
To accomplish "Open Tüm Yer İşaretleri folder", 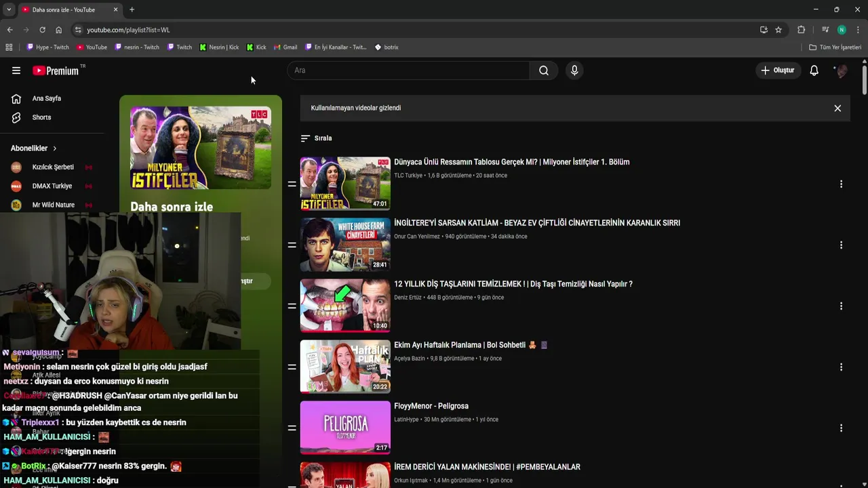I will 835,47.
